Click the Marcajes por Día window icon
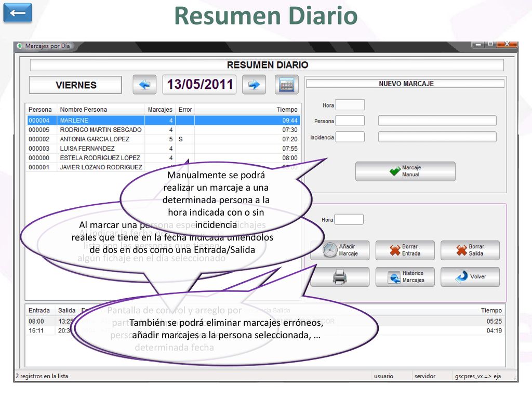This screenshot has width=532, height=399. pos(20,46)
